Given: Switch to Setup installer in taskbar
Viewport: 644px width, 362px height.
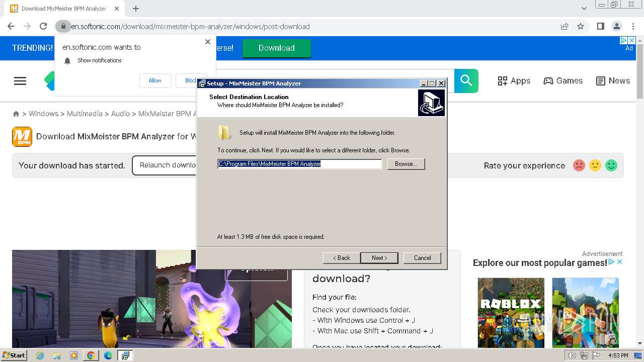Looking at the screenshot, I should [x=125, y=355].
